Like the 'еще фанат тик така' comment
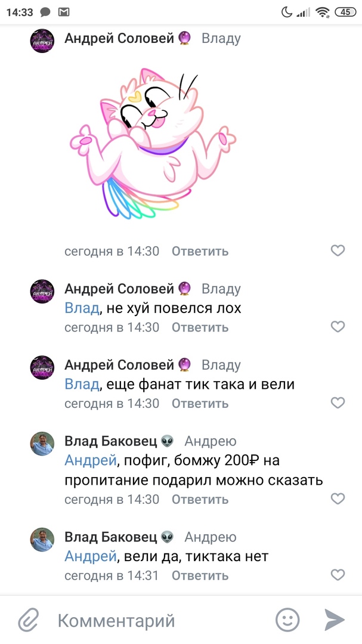362x644 pixels. 338,403
